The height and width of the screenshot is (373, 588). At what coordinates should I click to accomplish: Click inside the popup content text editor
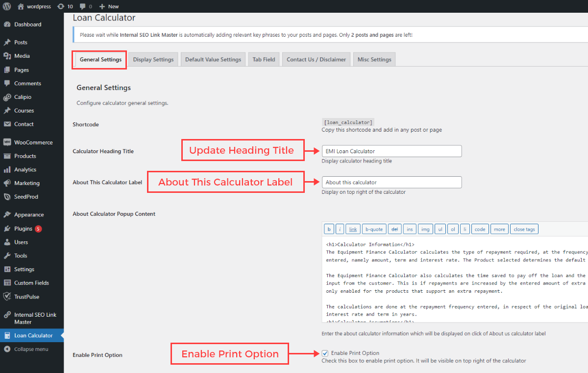(x=456, y=280)
